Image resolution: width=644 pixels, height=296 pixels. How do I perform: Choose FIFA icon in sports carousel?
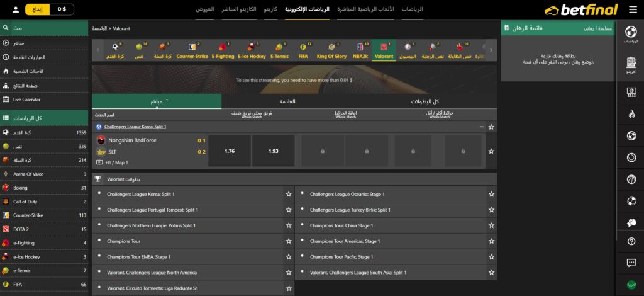tap(303, 50)
